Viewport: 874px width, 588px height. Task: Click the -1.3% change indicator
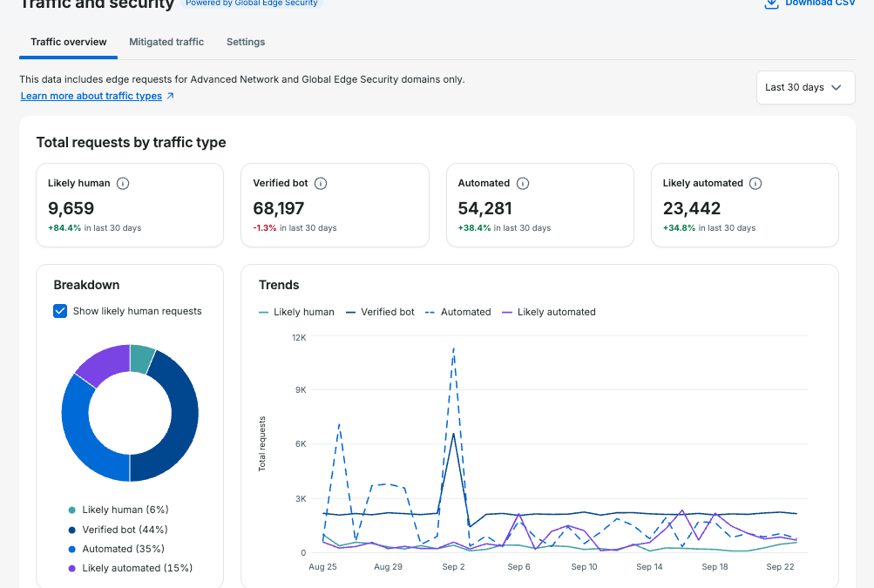[x=265, y=228]
